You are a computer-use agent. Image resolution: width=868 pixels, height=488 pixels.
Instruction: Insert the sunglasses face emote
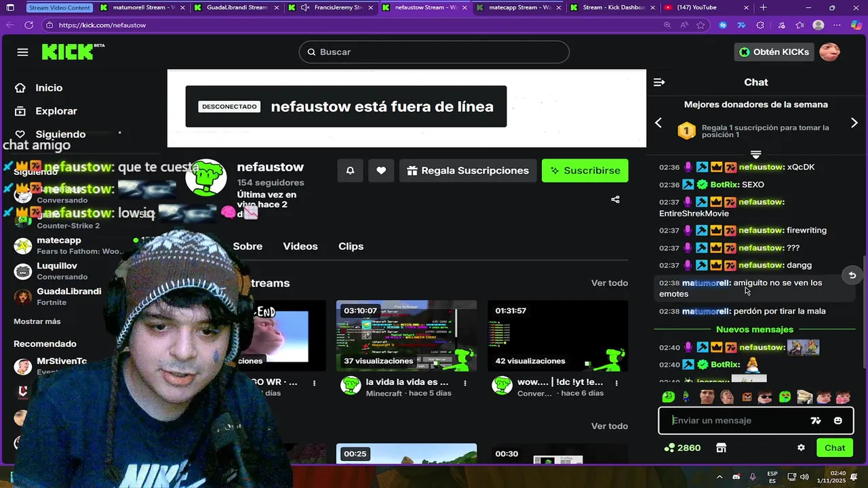[765, 397]
